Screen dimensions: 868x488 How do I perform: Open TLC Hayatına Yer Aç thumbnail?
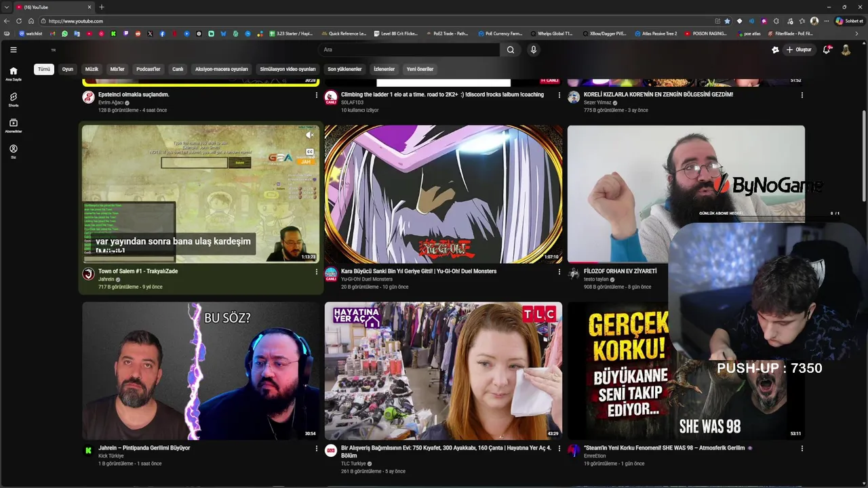443,371
